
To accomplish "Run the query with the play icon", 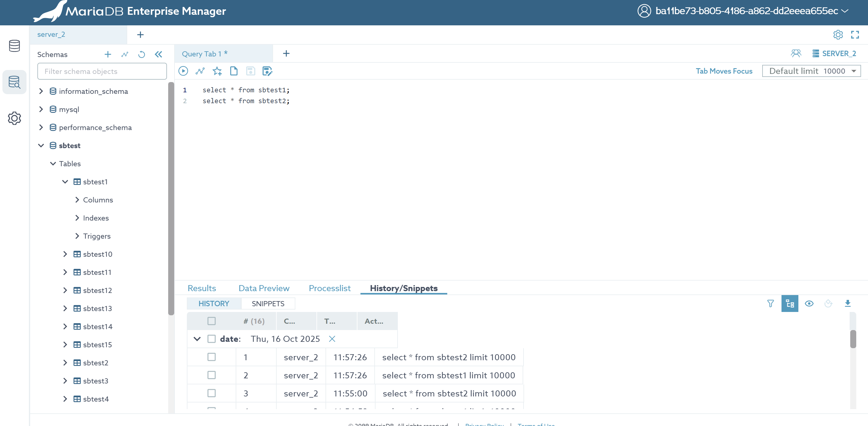I will pyautogui.click(x=183, y=71).
